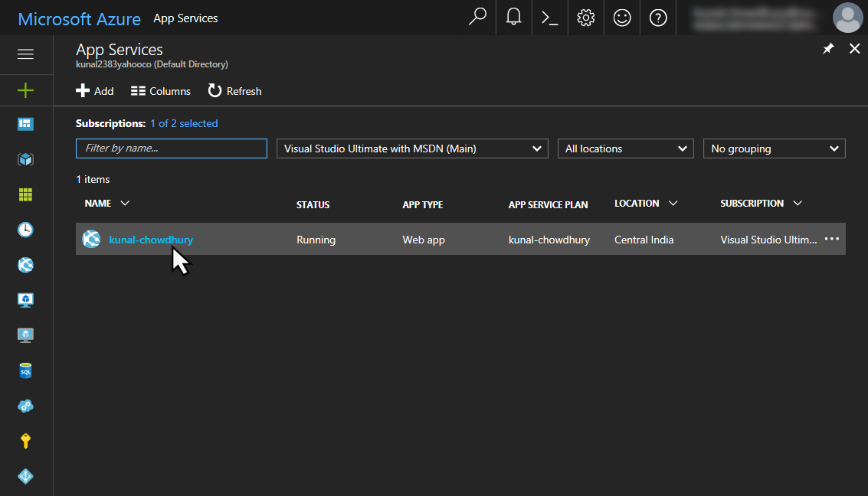Image resolution: width=868 pixels, height=496 pixels.
Task: Expand the All locations dropdown
Action: [626, 148]
